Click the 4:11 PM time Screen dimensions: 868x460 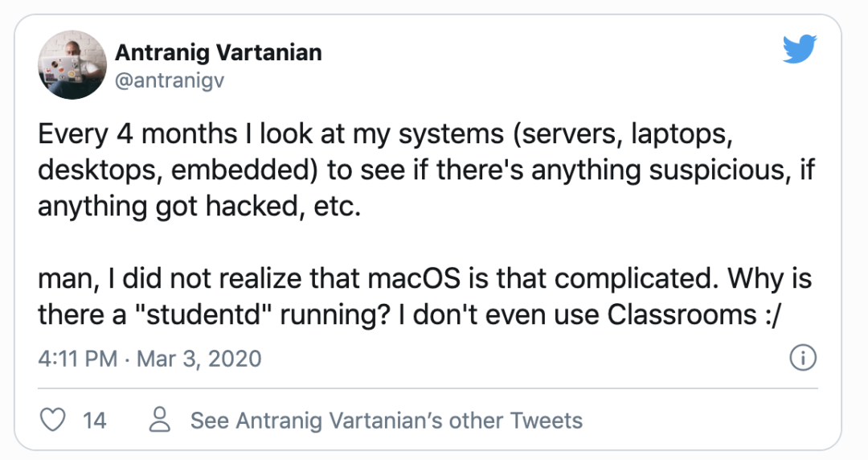pos(77,358)
